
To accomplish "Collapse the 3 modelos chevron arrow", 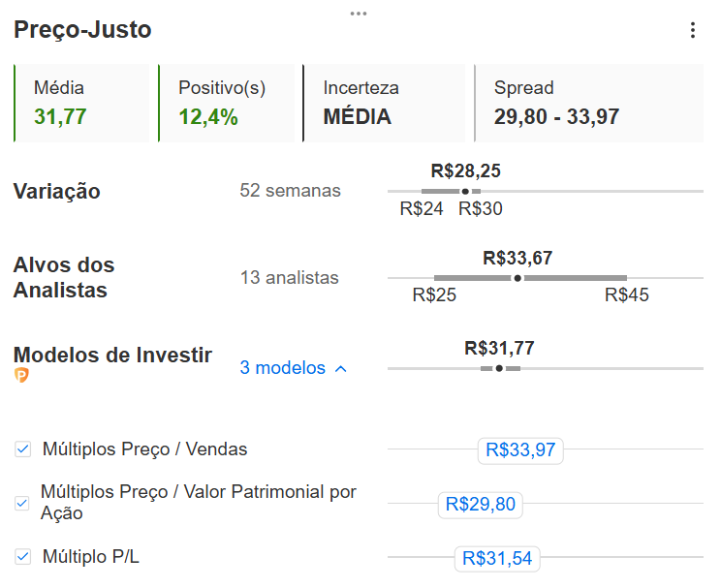I will coord(341,369).
